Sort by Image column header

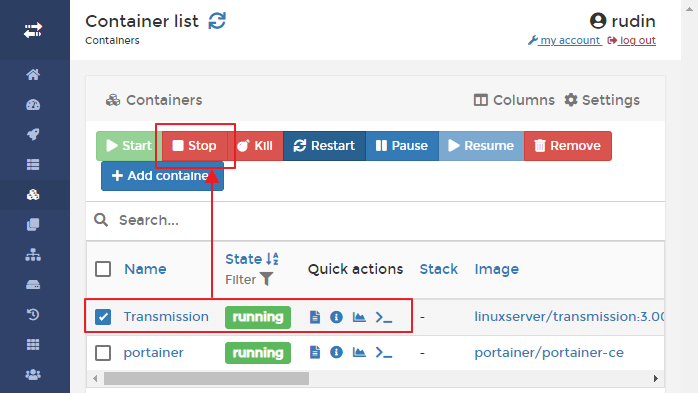click(x=496, y=269)
